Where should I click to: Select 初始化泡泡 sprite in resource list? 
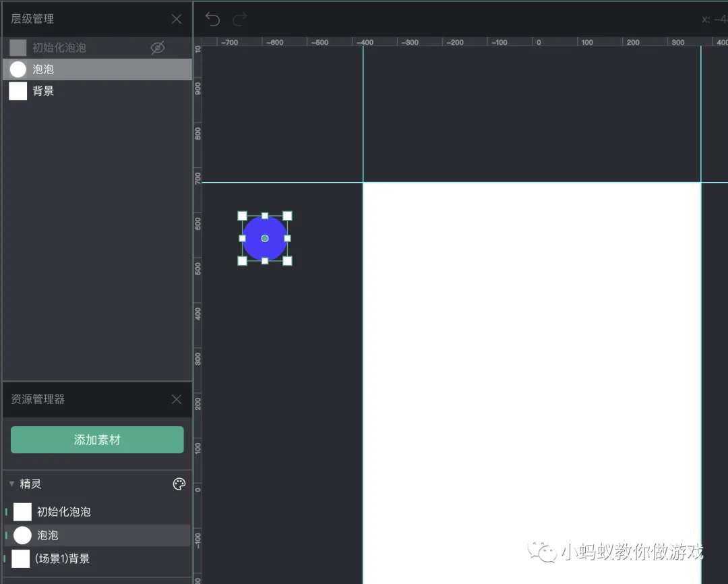98,512
